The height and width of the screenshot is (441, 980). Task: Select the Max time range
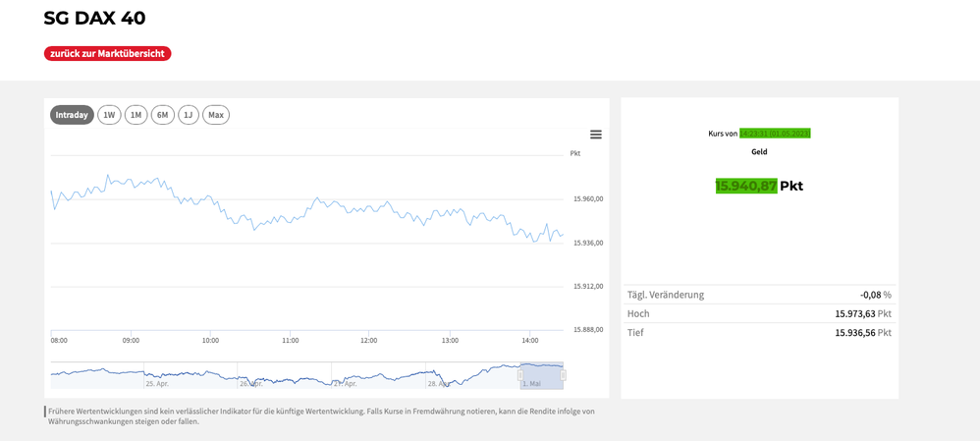tap(216, 115)
